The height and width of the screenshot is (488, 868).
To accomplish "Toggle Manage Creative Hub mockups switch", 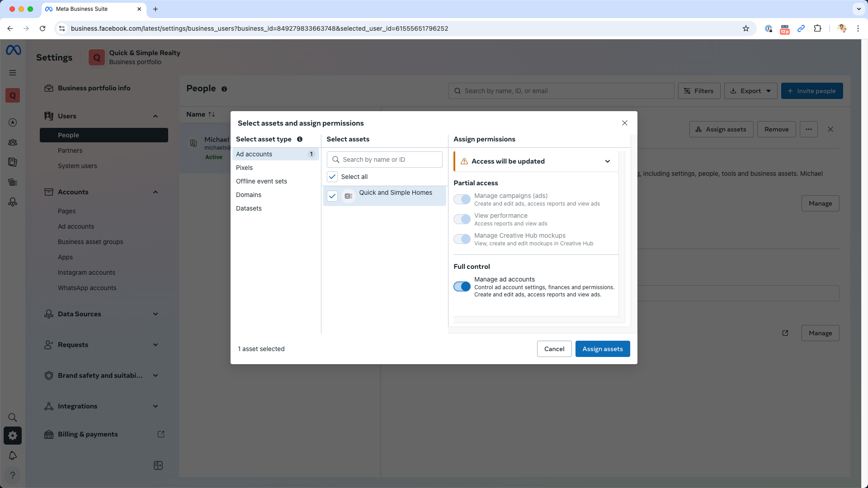I will click(462, 239).
